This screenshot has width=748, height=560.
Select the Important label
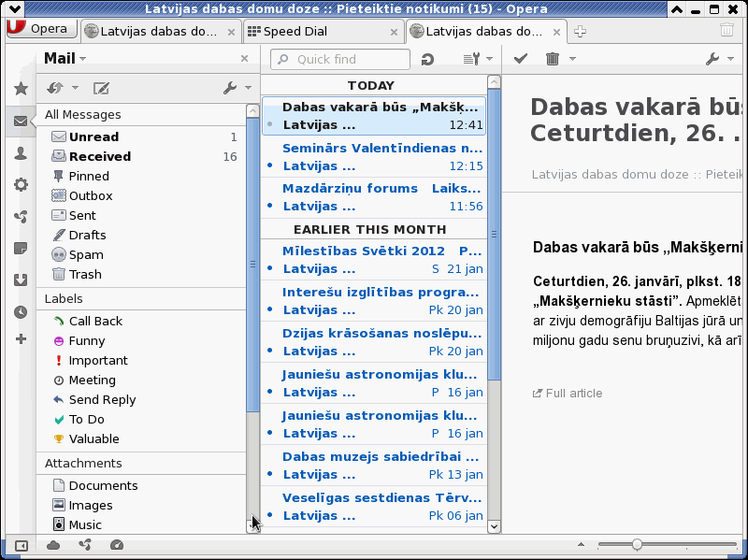click(x=141, y=360)
